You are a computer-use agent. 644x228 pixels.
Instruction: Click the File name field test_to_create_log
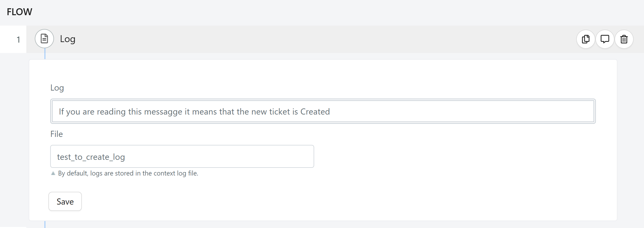(x=182, y=156)
